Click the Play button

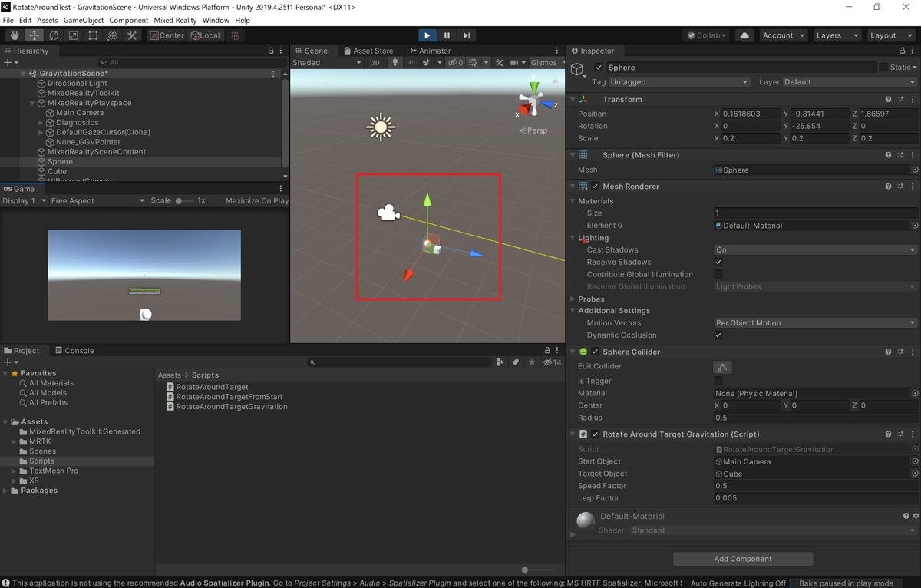point(427,35)
